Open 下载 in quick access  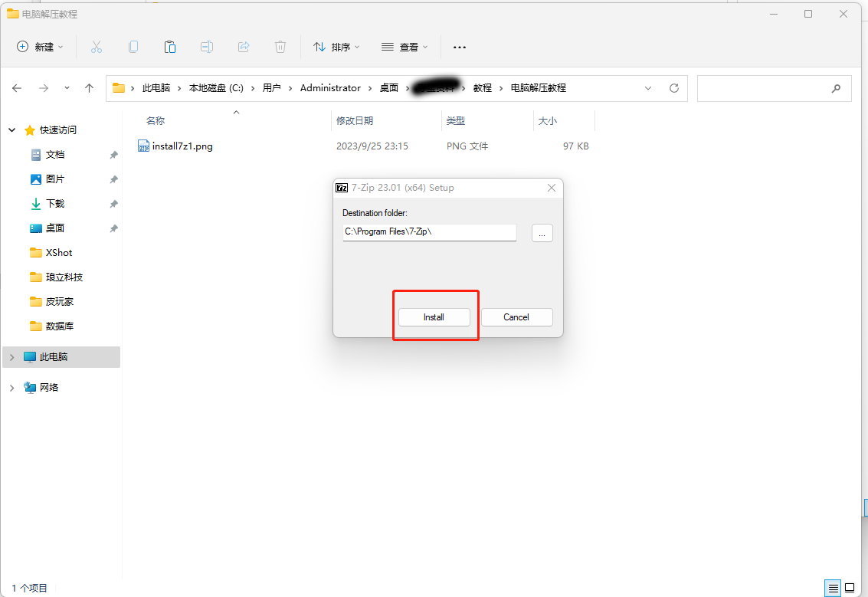pos(55,204)
